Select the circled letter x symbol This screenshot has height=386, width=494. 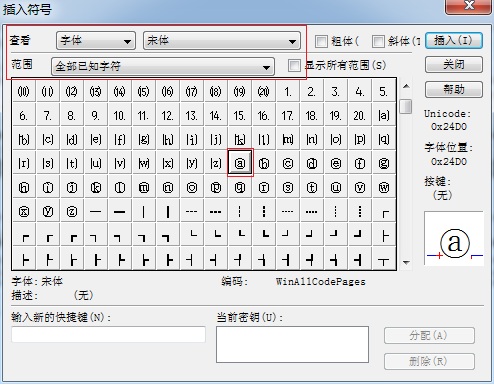[24, 211]
